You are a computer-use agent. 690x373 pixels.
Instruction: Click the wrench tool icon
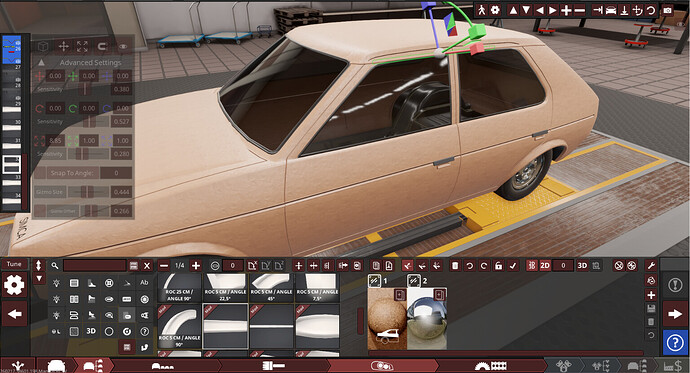pyautogui.click(x=651, y=266)
